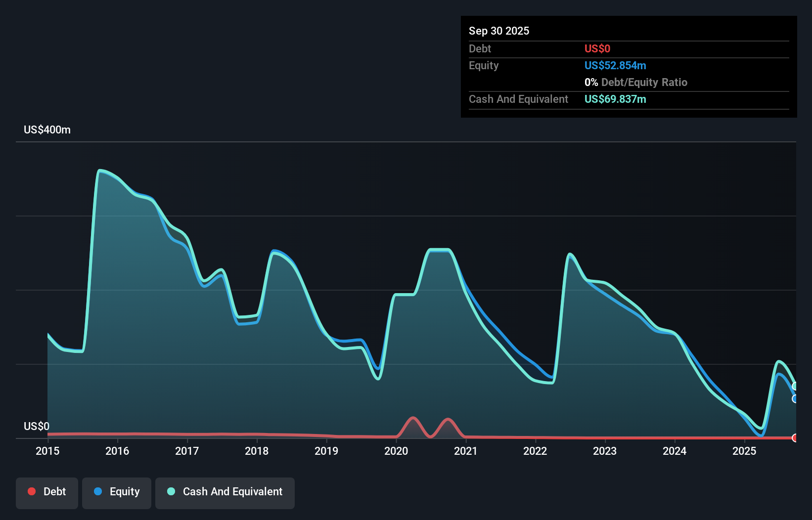
Task: Click the US$52.854m Equity value
Action: pyautogui.click(x=615, y=65)
